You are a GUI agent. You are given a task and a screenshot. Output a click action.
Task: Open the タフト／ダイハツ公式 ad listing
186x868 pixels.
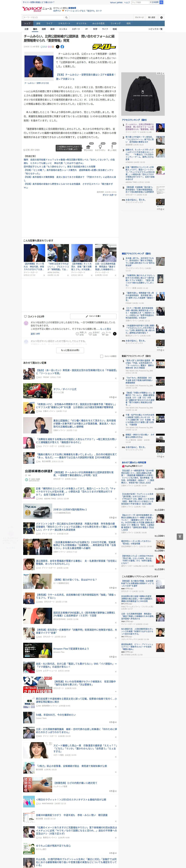(65, 389)
